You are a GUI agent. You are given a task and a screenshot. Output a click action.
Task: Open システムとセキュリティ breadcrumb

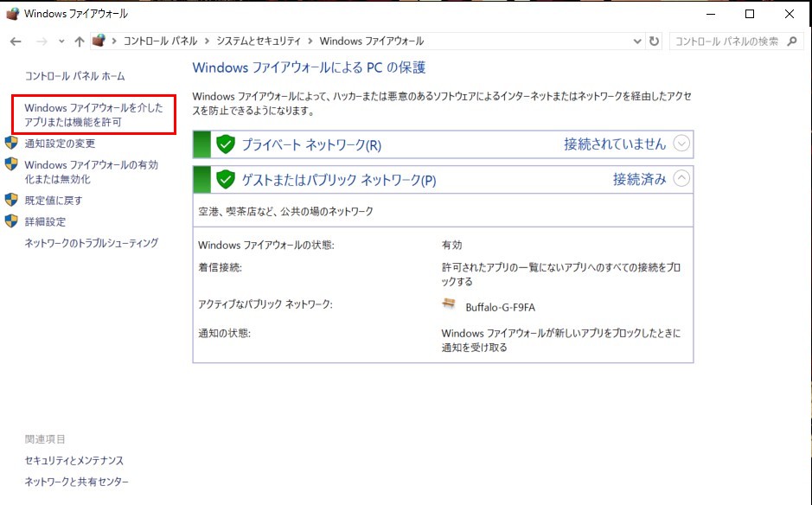259,41
